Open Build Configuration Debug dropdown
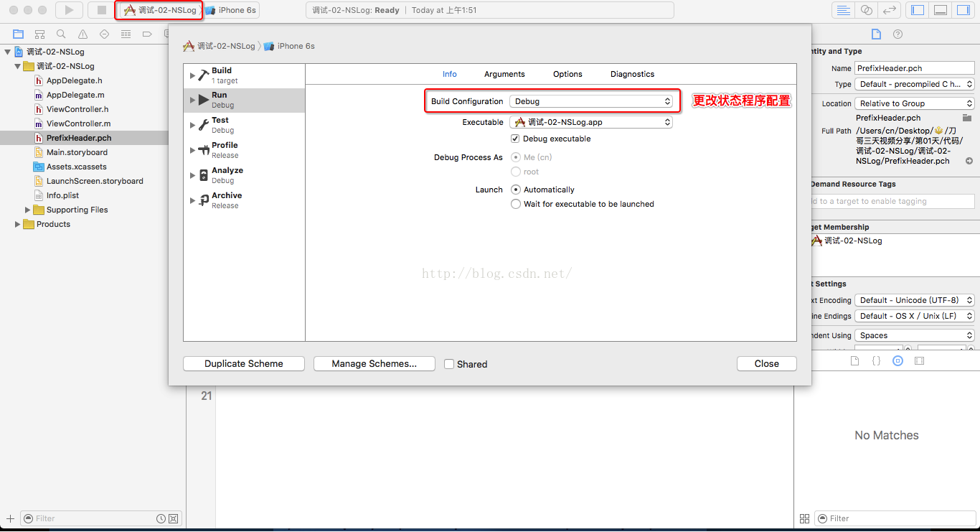Screen dimensions: 980x532 [x=591, y=101]
